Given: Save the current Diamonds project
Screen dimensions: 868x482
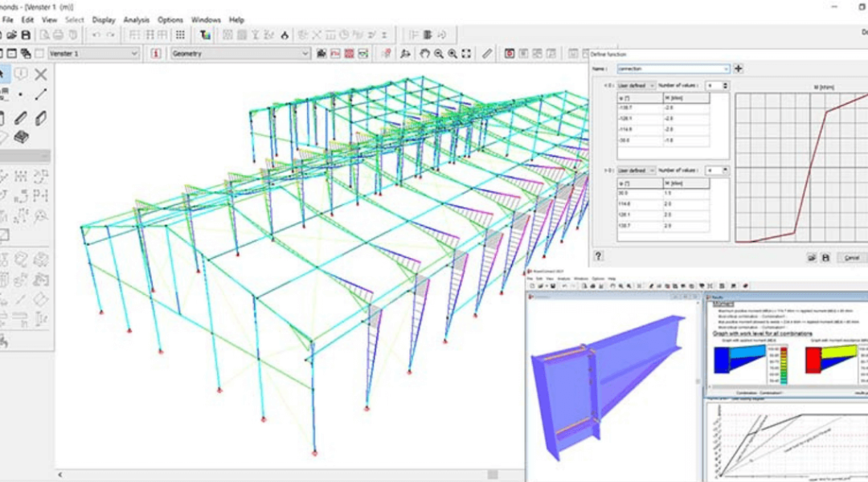Looking at the screenshot, I should click(27, 35).
